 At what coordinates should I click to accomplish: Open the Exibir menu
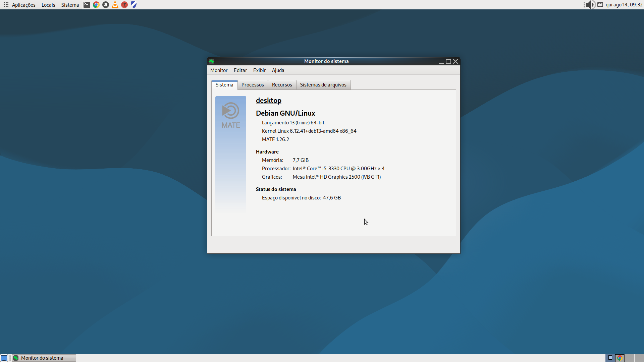(x=259, y=70)
